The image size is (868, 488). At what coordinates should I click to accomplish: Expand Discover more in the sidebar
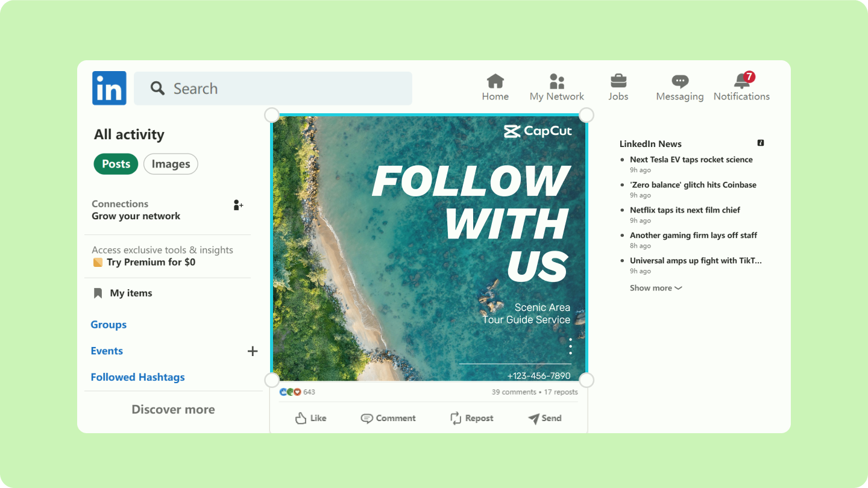pyautogui.click(x=173, y=410)
